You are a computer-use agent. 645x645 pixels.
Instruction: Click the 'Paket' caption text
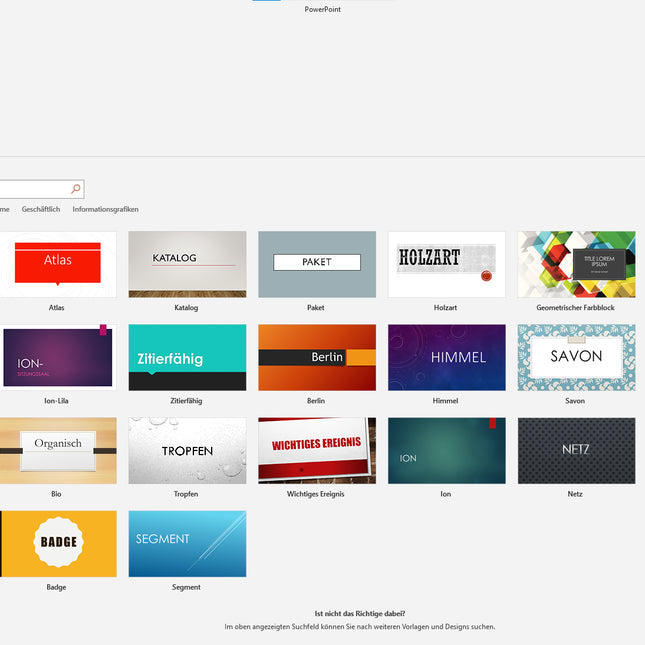coord(316,307)
